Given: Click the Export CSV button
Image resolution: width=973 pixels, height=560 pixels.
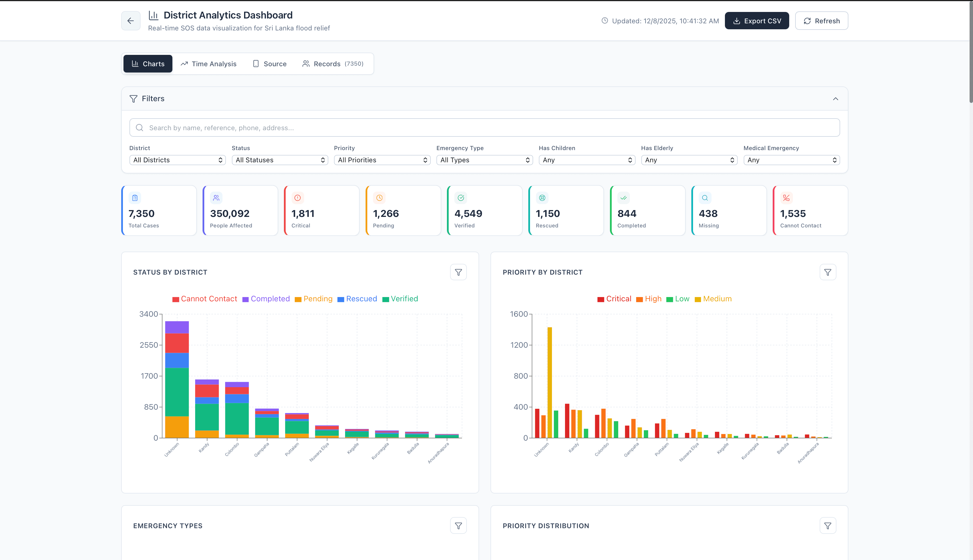Looking at the screenshot, I should click(x=756, y=21).
